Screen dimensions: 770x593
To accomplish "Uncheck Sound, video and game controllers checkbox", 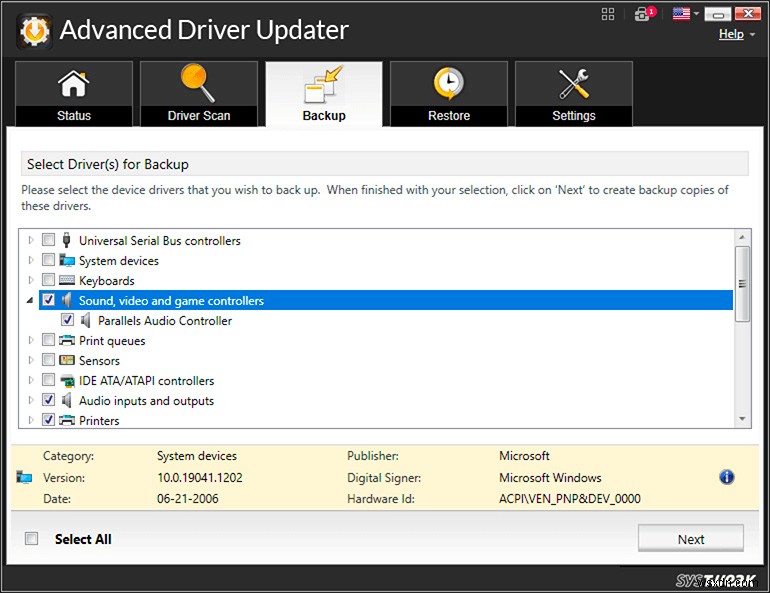I will click(x=48, y=300).
